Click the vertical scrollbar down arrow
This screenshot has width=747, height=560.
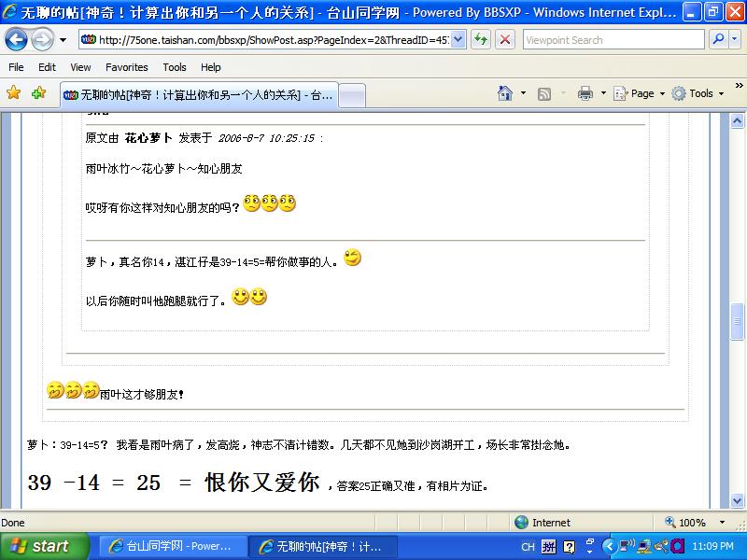tap(738, 501)
